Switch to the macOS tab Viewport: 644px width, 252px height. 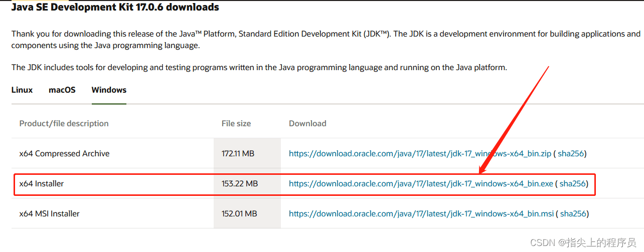pyautogui.click(x=62, y=90)
